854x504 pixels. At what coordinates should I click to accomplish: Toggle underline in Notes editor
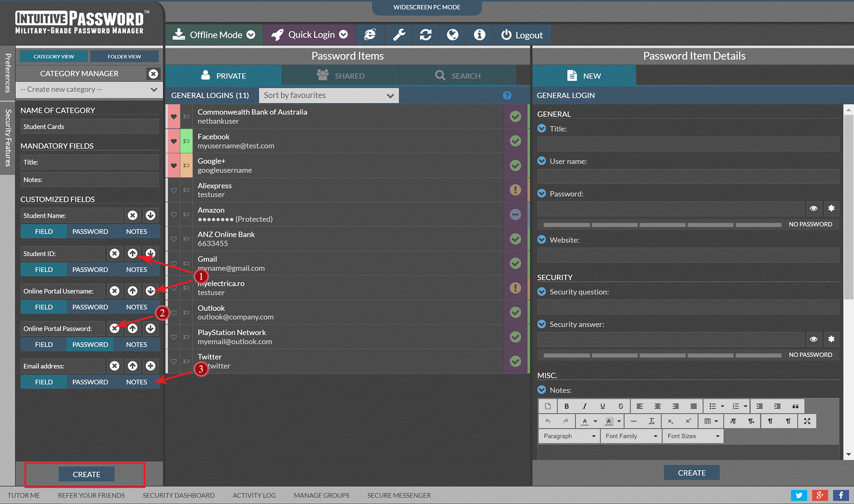click(x=602, y=406)
